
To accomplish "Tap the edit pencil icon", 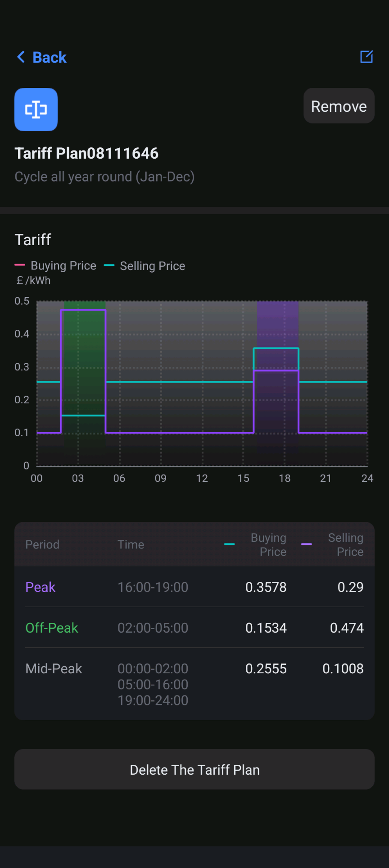I will click(x=366, y=57).
